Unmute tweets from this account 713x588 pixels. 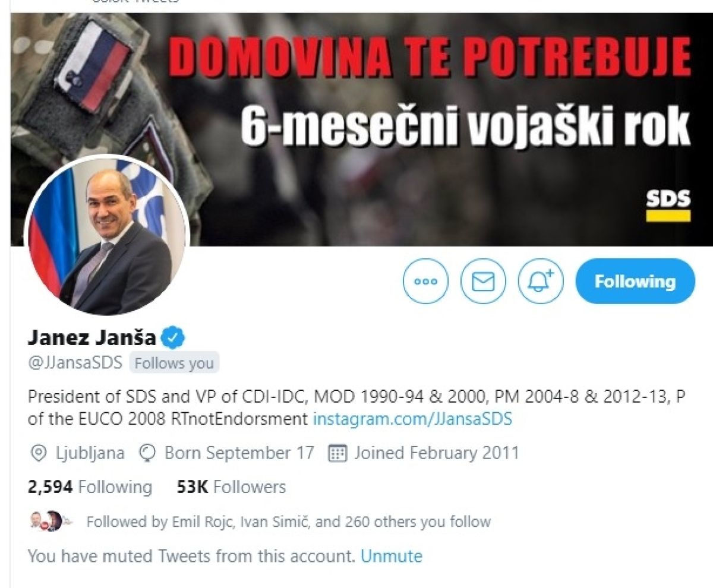point(392,557)
